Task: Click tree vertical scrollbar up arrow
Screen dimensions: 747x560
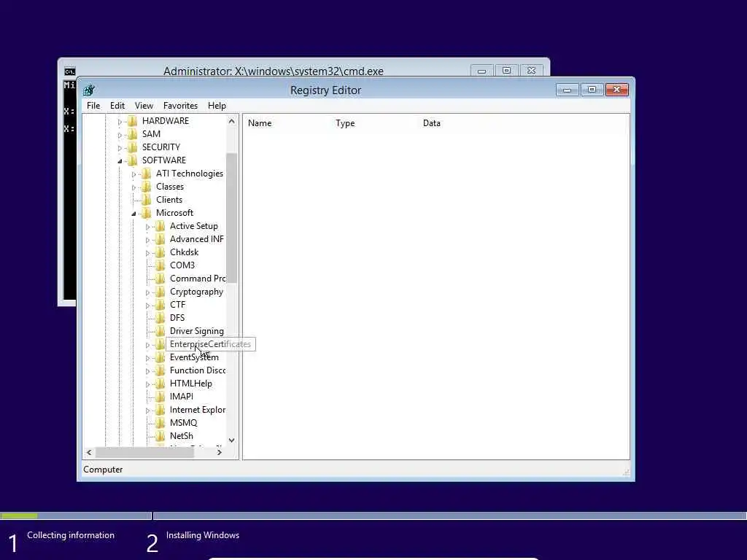Action: tap(231, 121)
